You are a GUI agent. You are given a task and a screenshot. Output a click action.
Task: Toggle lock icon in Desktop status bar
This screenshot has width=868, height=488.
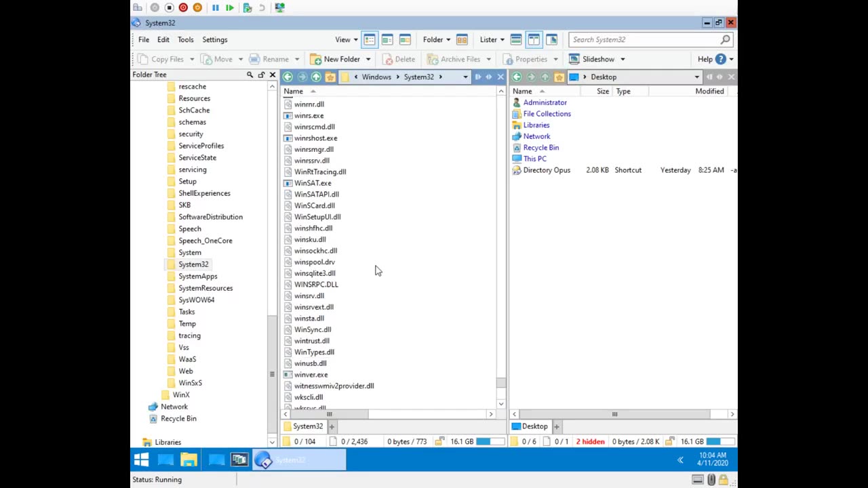[x=669, y=441]
